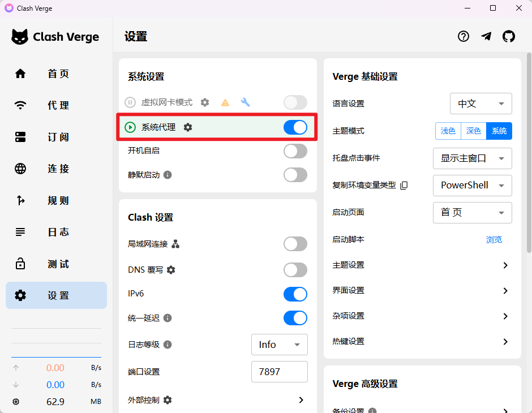Go to 连接 in sidebar

[57, 169]
